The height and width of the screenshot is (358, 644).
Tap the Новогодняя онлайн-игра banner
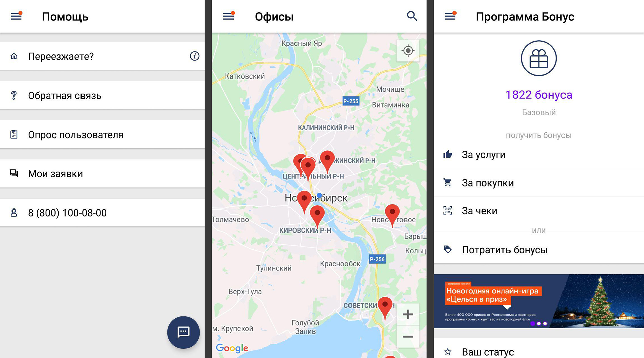pyautogui.click(x=539, y=301)
